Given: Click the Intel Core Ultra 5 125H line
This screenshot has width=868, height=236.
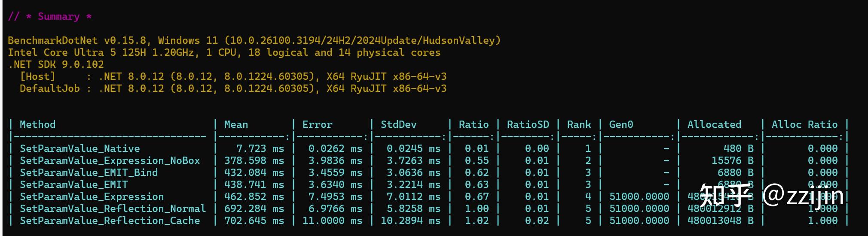Looking at the screenshot, I should point(224,53).
